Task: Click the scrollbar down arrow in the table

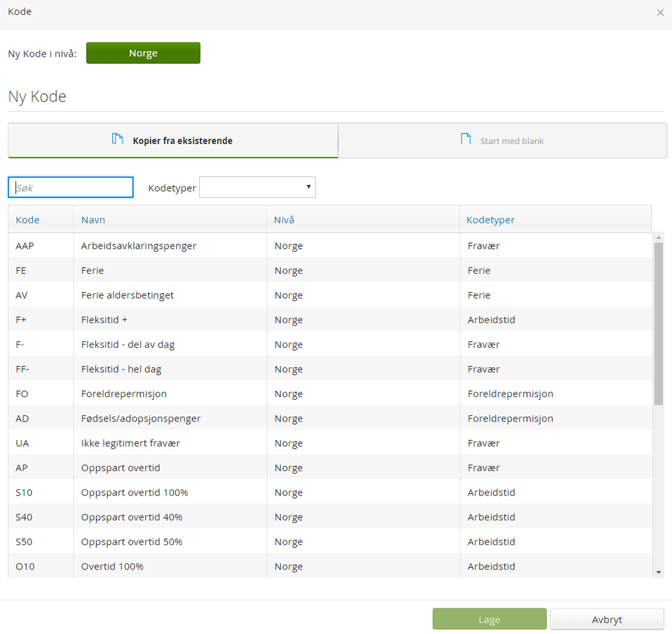Action: [659, 572]
